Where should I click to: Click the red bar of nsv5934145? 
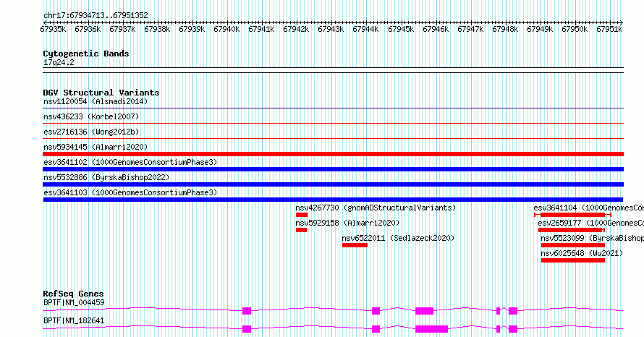[x=333, y=154]
